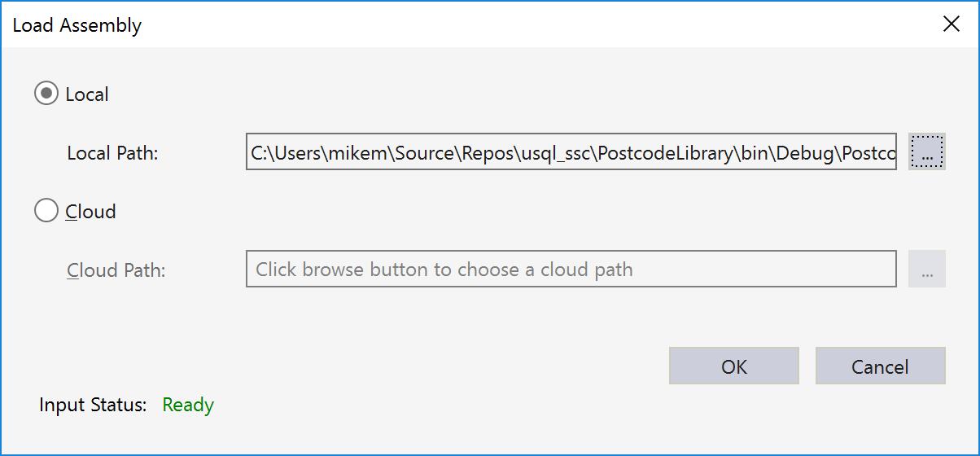
Task: Click the green 'Ready' status text
Action: [x=188, y=405]
